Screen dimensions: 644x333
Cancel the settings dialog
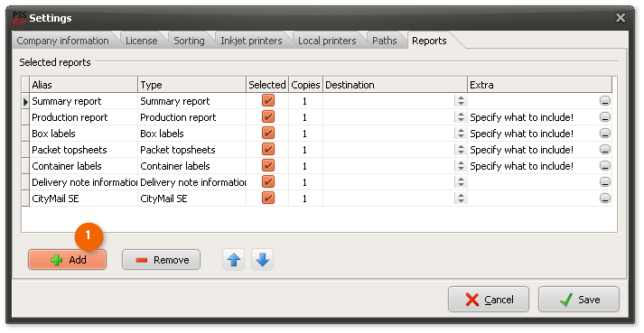click(x=489, y=300)
